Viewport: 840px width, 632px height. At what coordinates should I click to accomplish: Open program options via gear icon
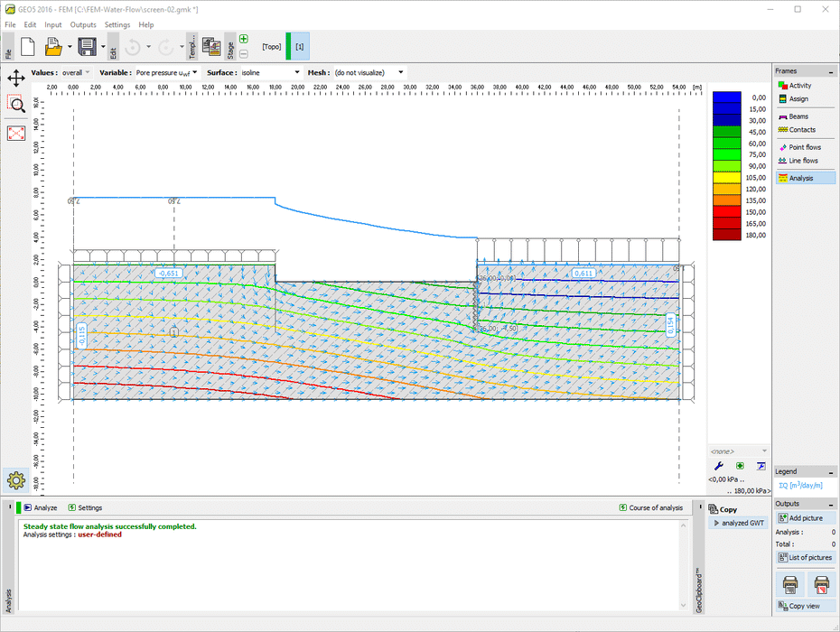point(15,480)
